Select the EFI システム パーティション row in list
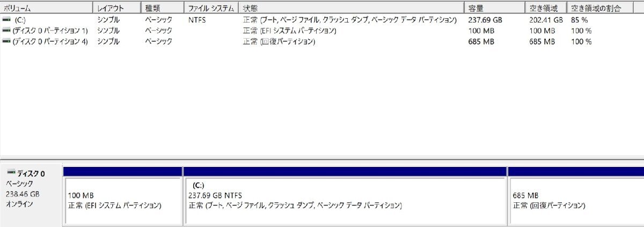The image size is (644, 227). (322, 31)
